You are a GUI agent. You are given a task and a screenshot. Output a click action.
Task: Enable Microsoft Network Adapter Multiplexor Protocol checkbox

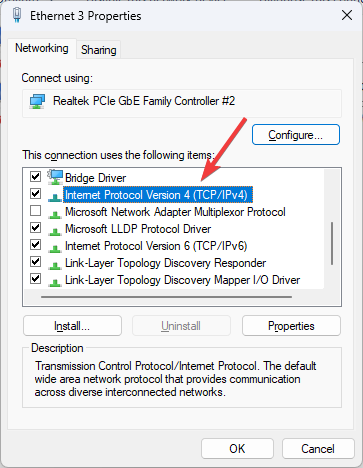[35, 211]
